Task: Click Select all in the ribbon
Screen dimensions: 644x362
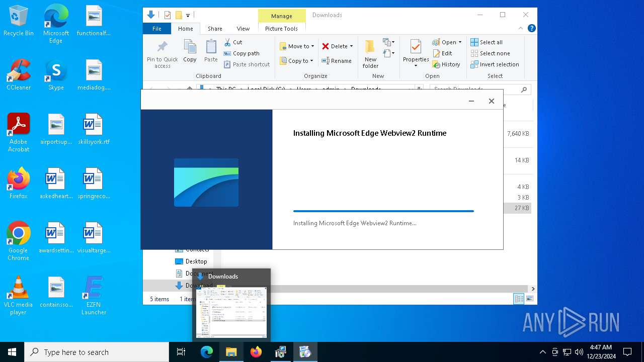Action: click(487, 42)
